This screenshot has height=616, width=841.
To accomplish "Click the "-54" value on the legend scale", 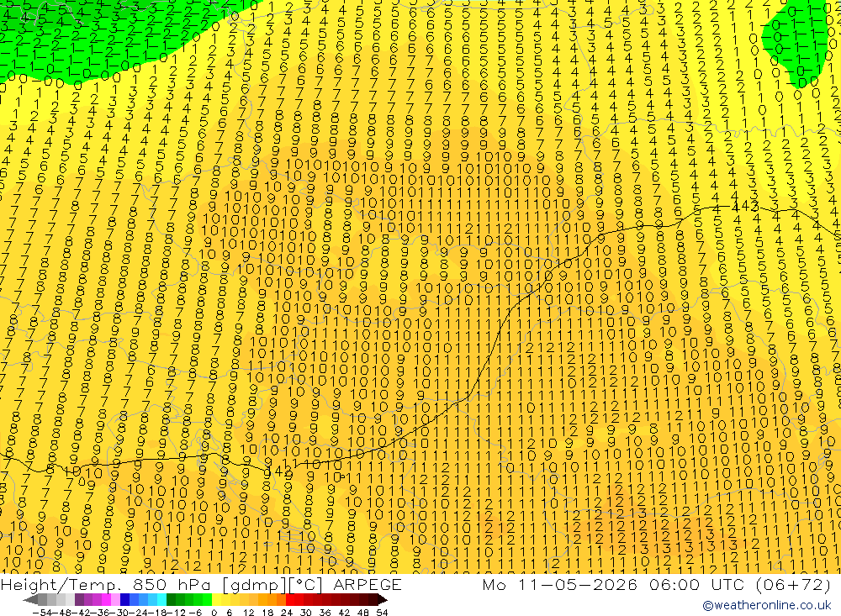I will 40,613.
